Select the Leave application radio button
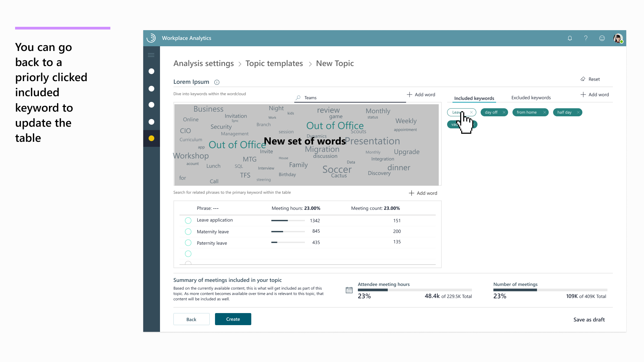The image size is (644, 362). coord(188,220)
